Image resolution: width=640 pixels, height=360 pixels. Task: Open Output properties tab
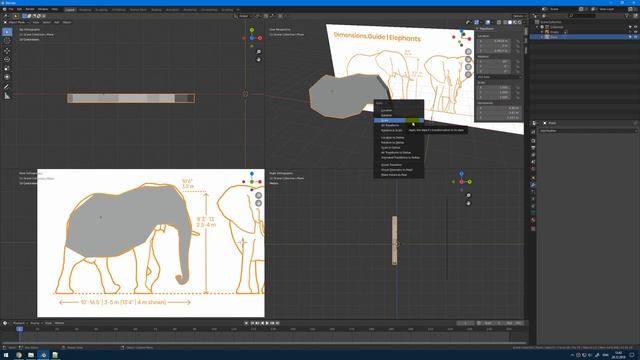tap(533, 148)
